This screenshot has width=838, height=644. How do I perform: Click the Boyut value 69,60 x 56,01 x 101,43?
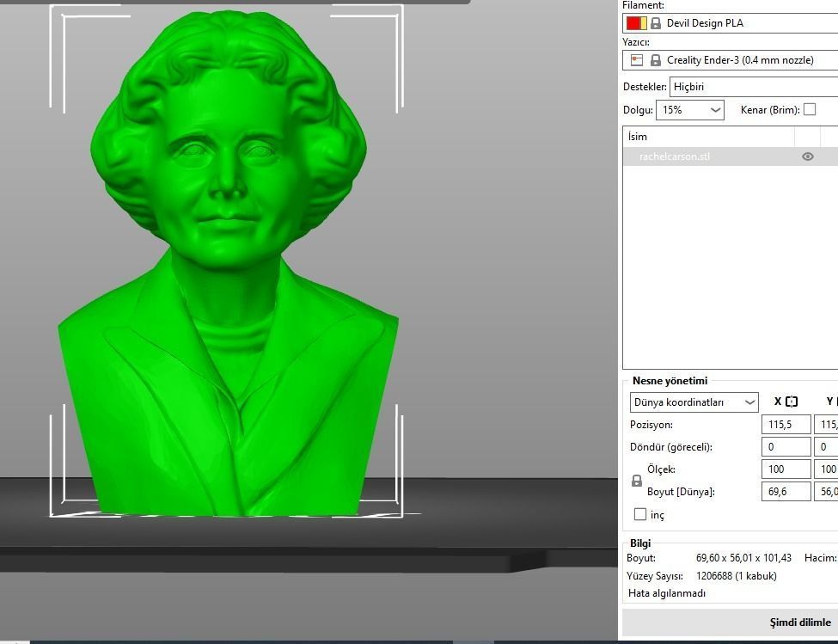pos(743,558)
